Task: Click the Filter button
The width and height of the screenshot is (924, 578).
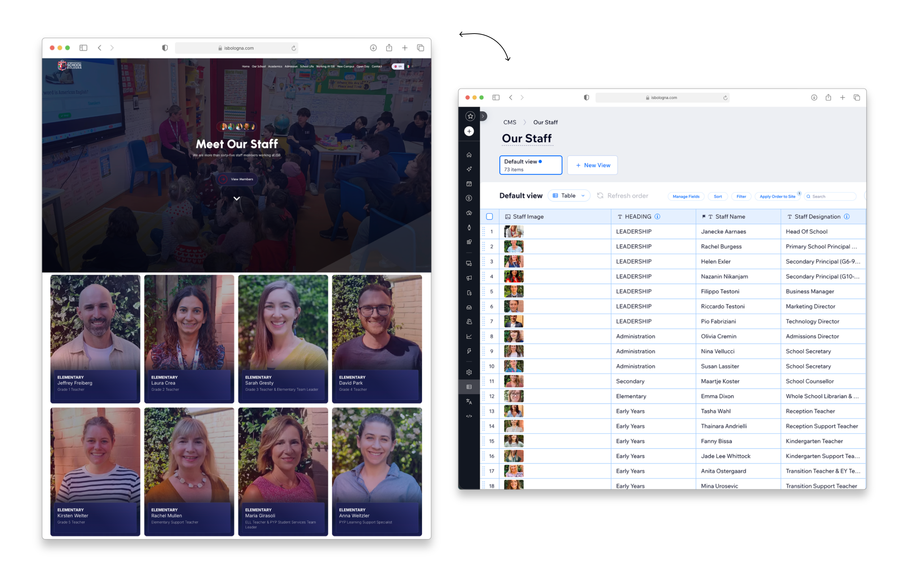Action: [741, 197]
